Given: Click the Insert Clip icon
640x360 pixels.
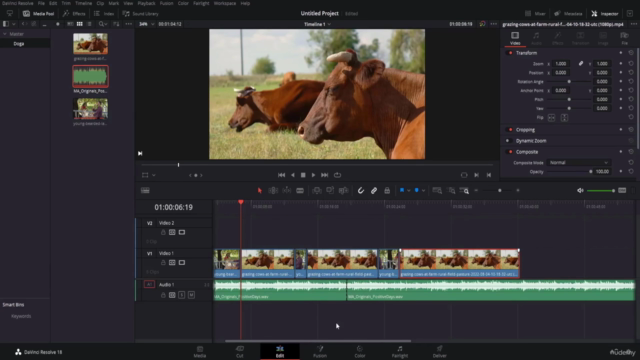Looking at the screenshot, I should (317, 191).
